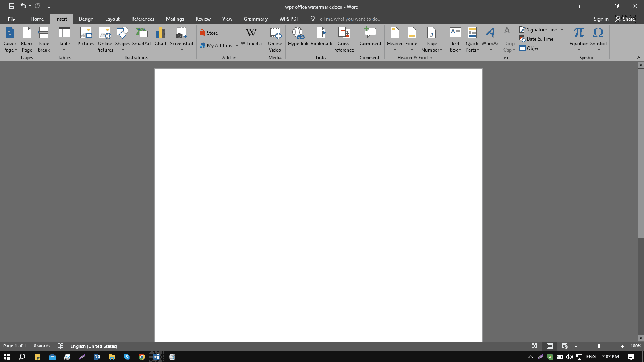Open Customize Quick Access Toolbar dropdown
Image resolution: width=644 pixels, height=362 pixels.
[49, 6]
